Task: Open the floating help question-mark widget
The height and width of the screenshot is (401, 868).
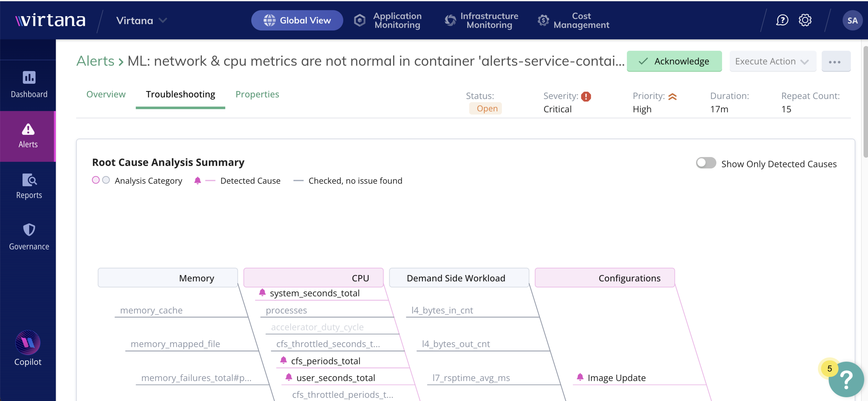Action: (846, 379)
